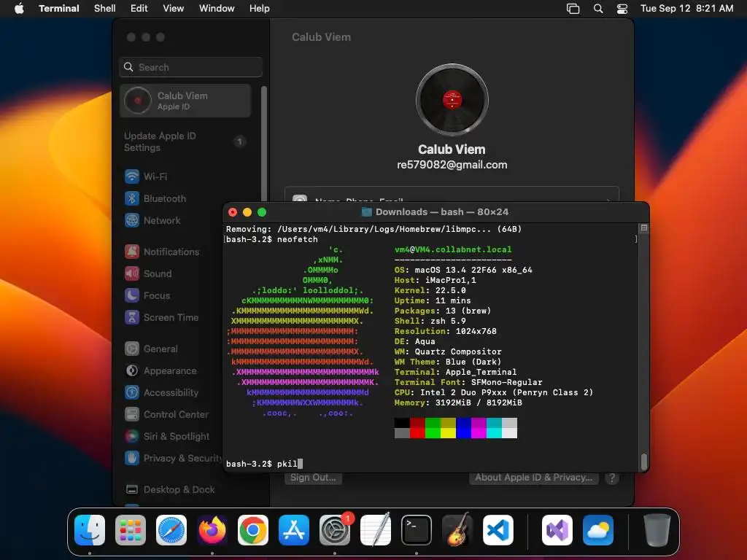Open Google Chrome in the Dock
This screenshot has height=560, width=747.
tap(253, 530)
